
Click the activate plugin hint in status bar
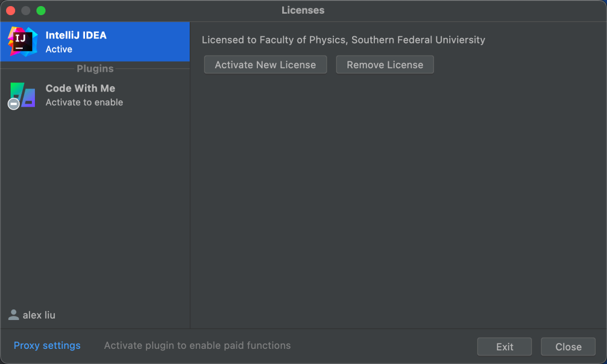pyautogui.click(x=197, y=345)
